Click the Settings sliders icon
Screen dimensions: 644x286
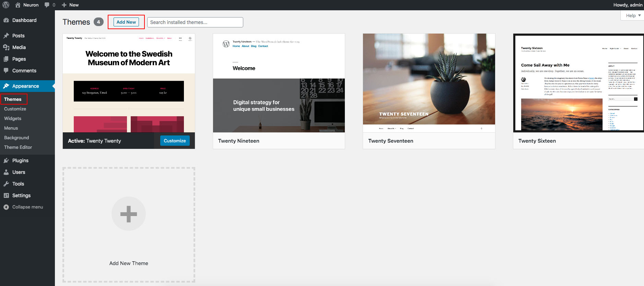click(x=6, y=195)
